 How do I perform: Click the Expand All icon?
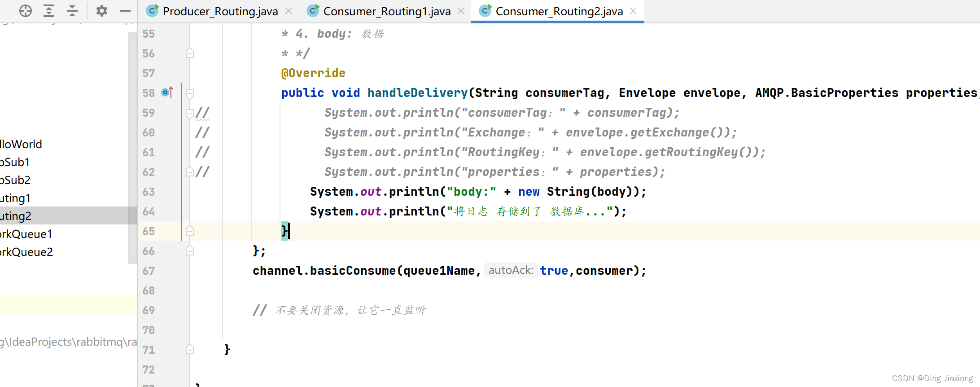[49, 11]
